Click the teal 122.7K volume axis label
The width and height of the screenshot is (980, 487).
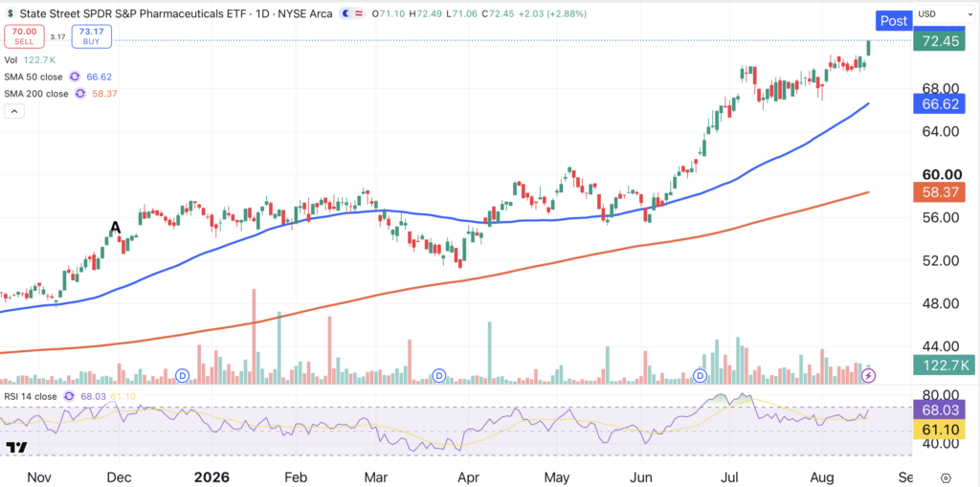click(944, 365)
